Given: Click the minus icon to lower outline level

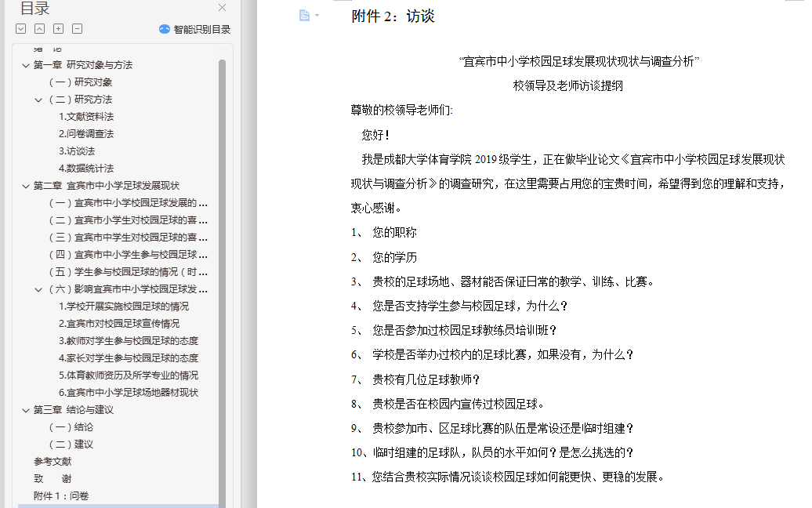Looking at the screenshot, I should point(77,29).
